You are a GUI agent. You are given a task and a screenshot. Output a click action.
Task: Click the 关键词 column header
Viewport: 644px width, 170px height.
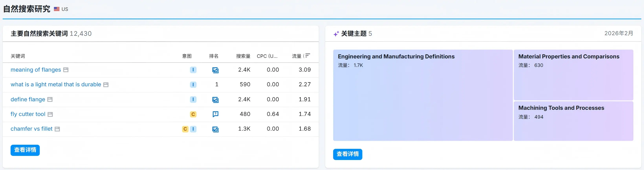[18, 56]
